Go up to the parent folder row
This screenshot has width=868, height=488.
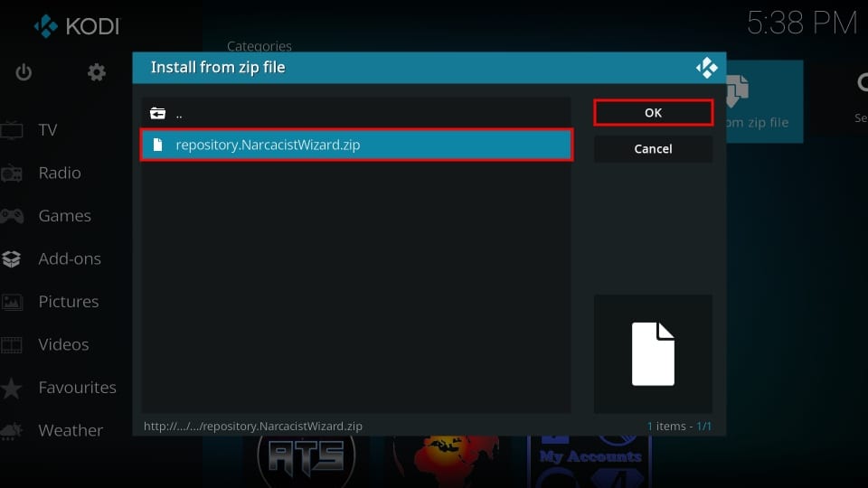tap(356, 114)
